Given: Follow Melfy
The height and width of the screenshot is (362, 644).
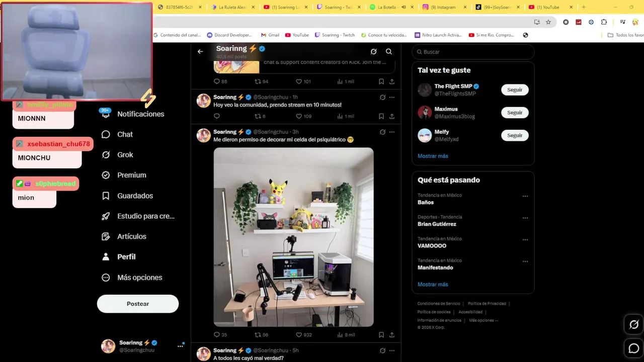Looking at the screenshot, I should [515, 135].
